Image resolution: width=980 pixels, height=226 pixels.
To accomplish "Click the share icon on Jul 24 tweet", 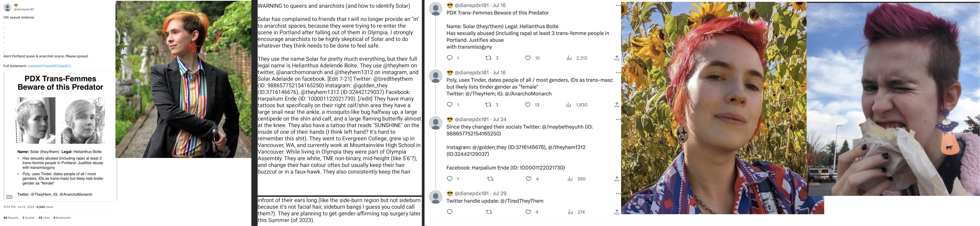I will tap(617, 179).
